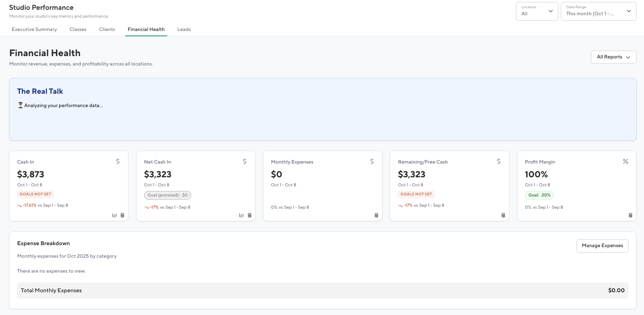Open the chart icon on Cash In card
The height and width of the screenshot is (315, 644).
tap(115, 215)
